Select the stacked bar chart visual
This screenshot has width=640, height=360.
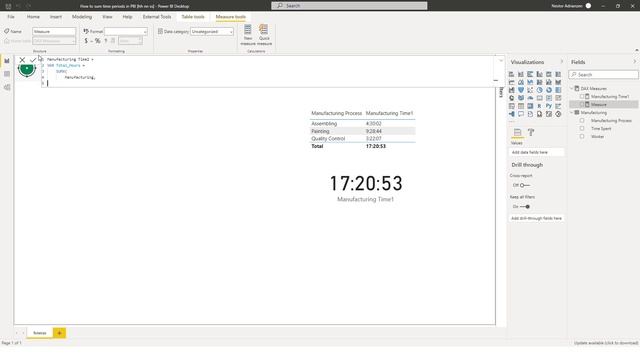coord(511,74)
